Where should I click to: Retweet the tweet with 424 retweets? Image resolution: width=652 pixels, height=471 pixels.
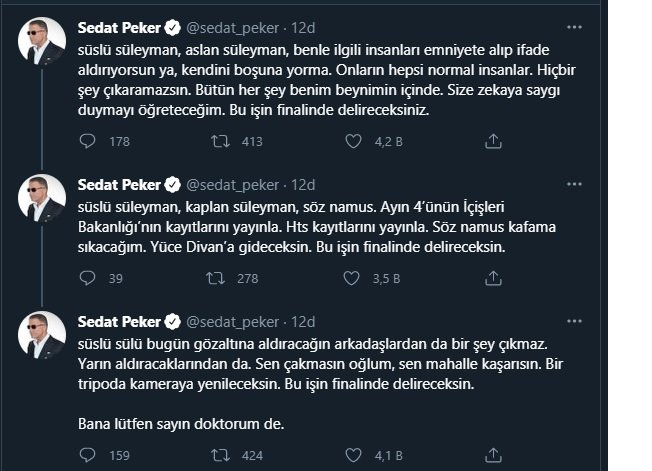220,455
